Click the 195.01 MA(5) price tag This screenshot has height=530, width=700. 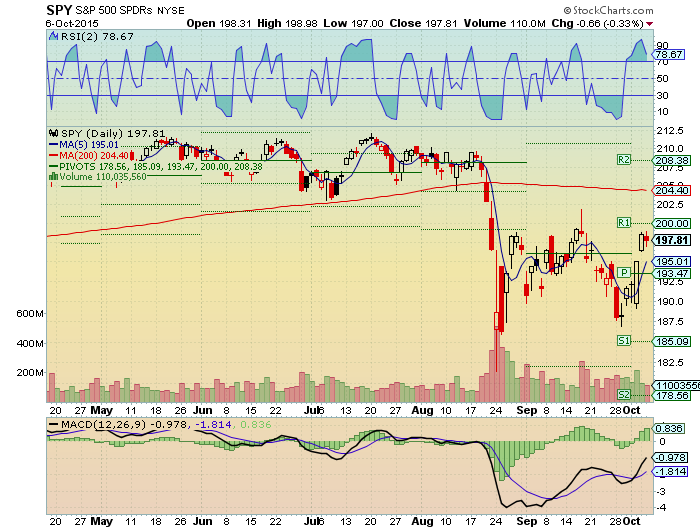coord(671,261)
